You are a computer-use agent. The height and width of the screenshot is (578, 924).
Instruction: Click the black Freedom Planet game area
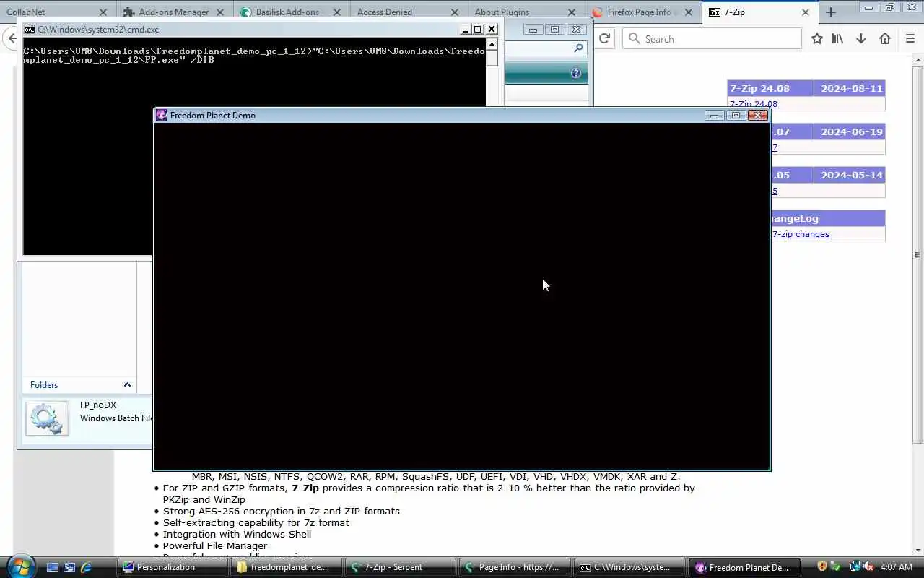click(x=462, y=296)
